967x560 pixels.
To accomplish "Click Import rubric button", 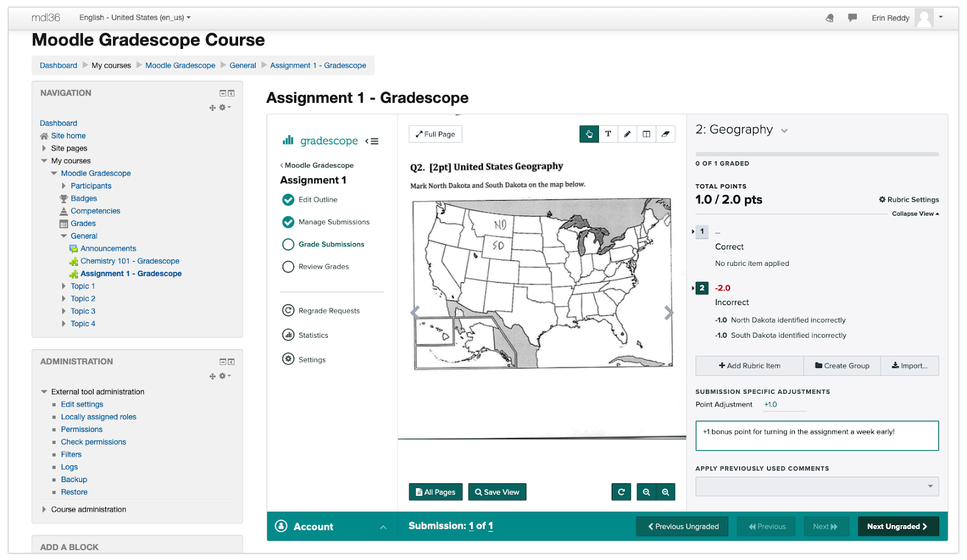I will point(910,366).
